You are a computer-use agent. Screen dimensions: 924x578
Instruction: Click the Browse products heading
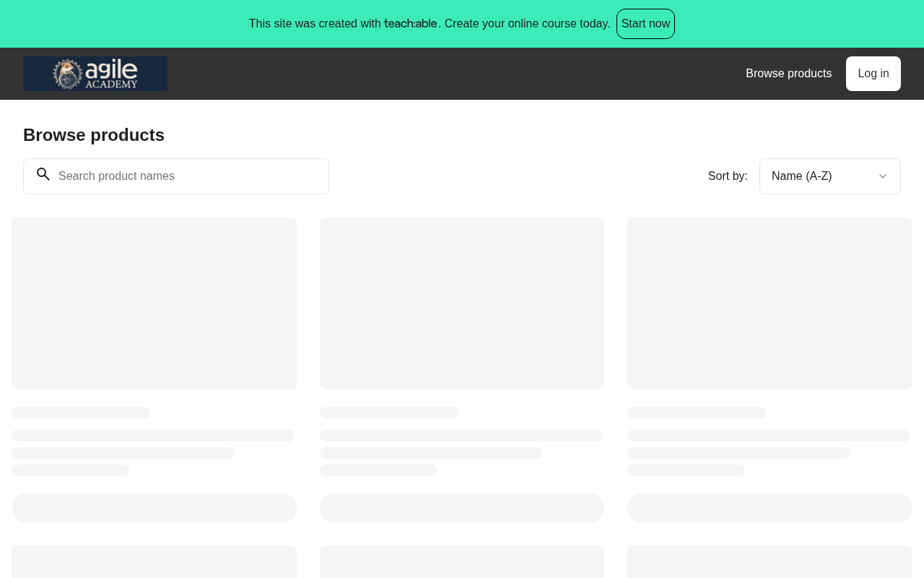coord(94,135)
